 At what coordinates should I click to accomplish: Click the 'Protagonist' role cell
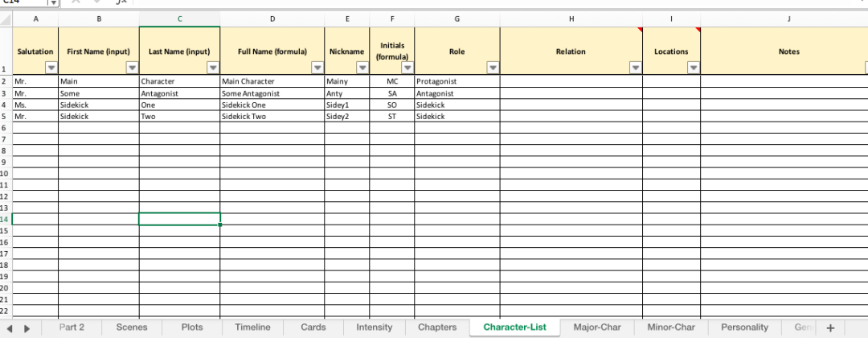tap(457, 81)
